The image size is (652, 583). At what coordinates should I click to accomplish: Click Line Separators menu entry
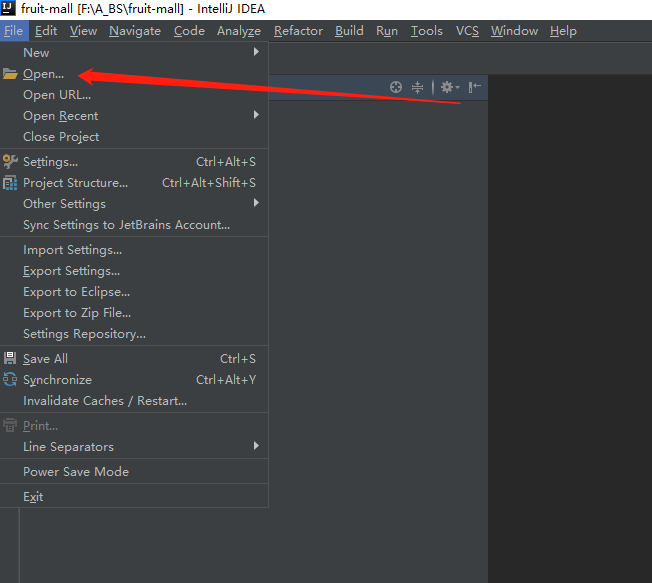pyautogui.click(x=134, y=447)
